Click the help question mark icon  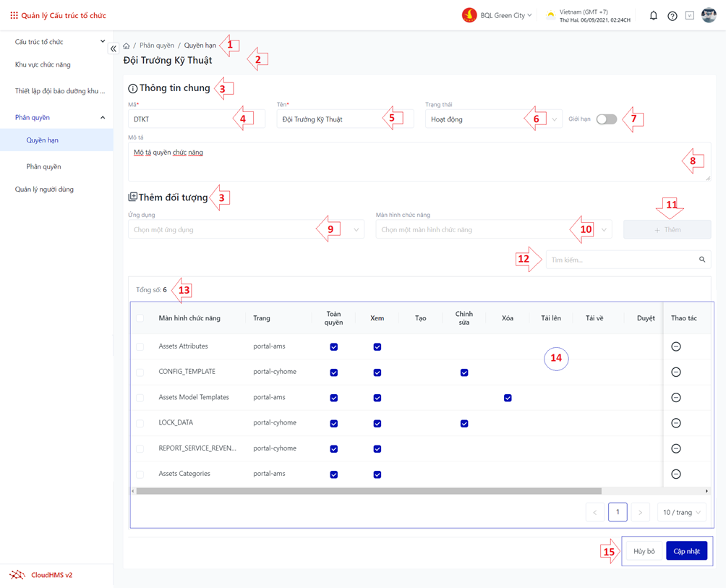pyautogui.click(x=672, y=16)
